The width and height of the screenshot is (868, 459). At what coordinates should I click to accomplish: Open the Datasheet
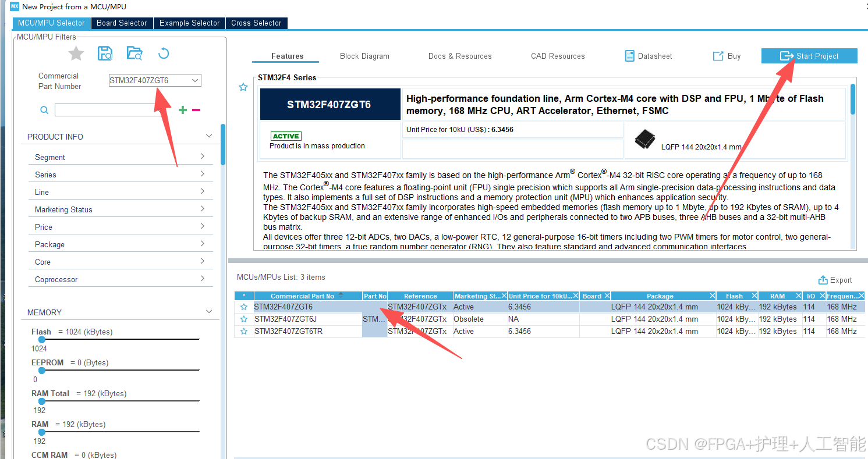[649, 56]
